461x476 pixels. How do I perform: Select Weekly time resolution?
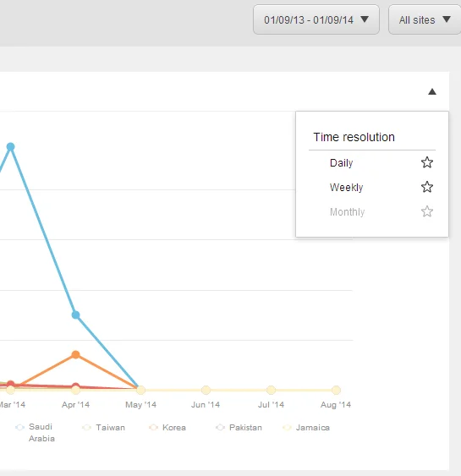coord(346,188)
